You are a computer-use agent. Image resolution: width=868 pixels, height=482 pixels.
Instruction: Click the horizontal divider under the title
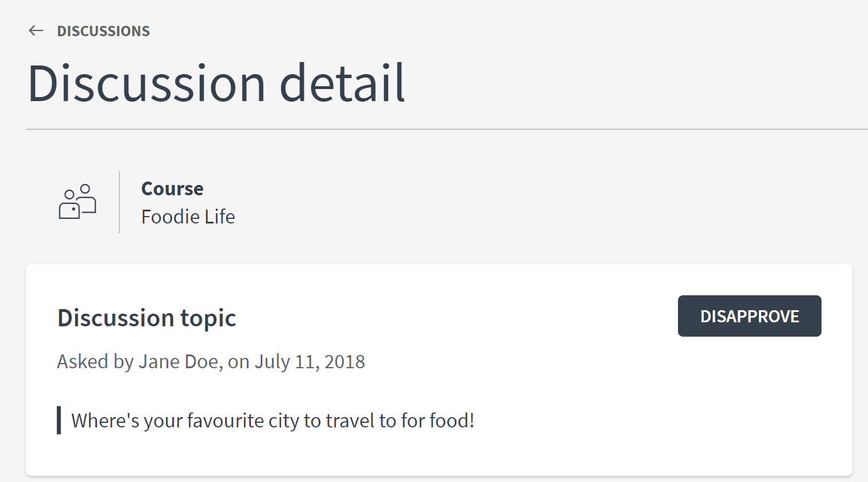447,129
